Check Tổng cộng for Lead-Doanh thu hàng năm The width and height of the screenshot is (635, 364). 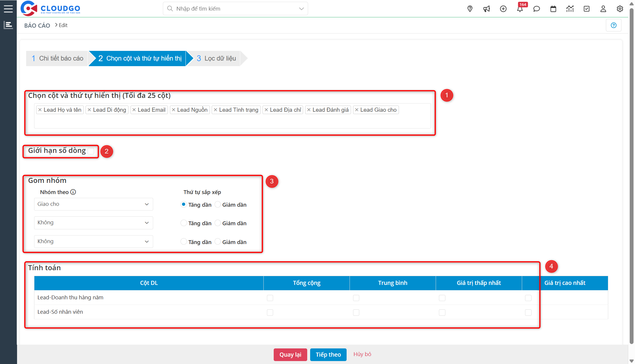pyautogui.click(x=270, y=298)
